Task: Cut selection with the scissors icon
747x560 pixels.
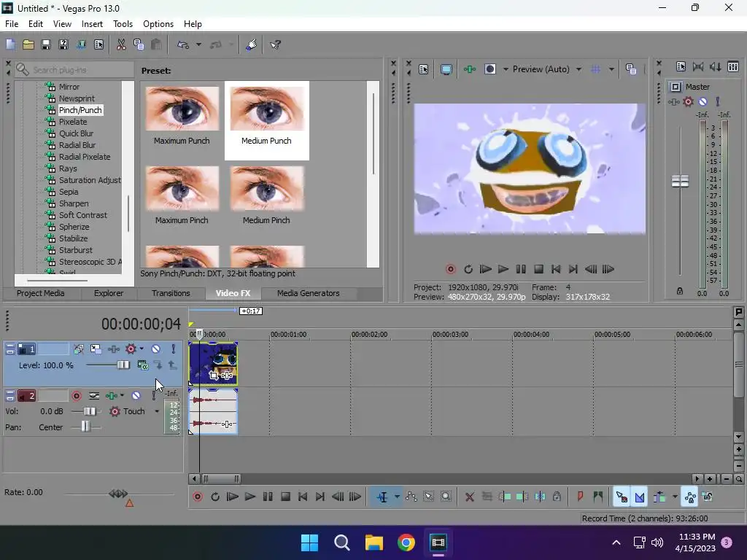Action: (x=121, y=44)
